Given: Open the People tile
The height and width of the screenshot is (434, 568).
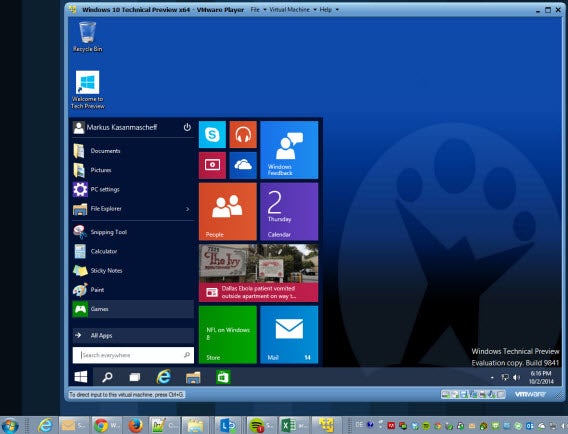Looking at the screenshot, I should coord(227,212).
